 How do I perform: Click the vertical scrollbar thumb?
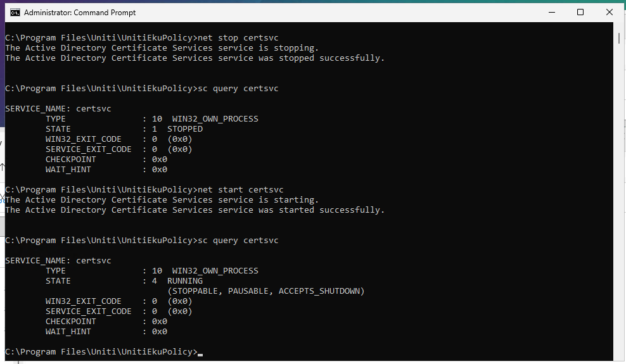pos(618,39)
